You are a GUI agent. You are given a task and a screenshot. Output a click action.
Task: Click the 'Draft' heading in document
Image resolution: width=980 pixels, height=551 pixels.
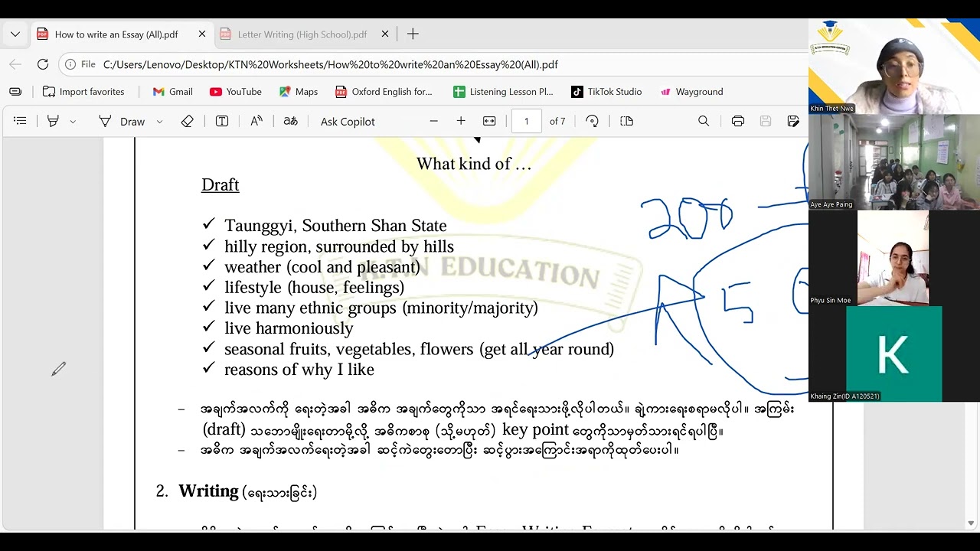tap(220, 184)
